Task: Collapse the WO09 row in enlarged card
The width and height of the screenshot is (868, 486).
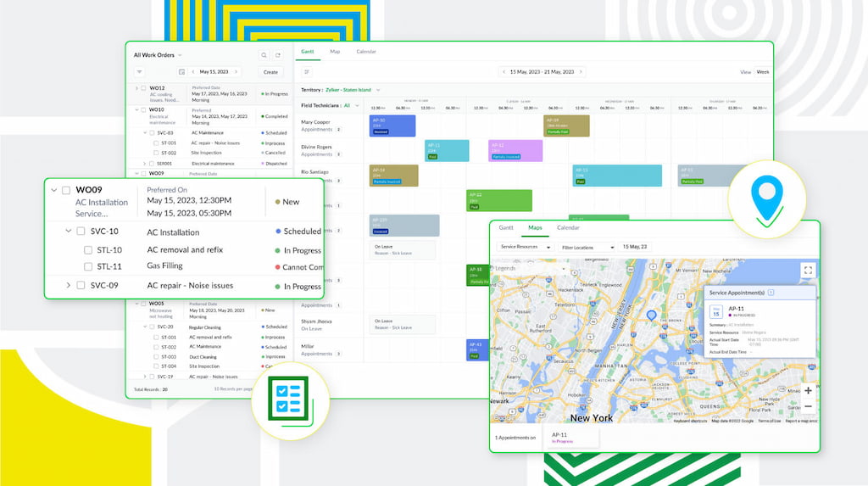Action: 53,190
